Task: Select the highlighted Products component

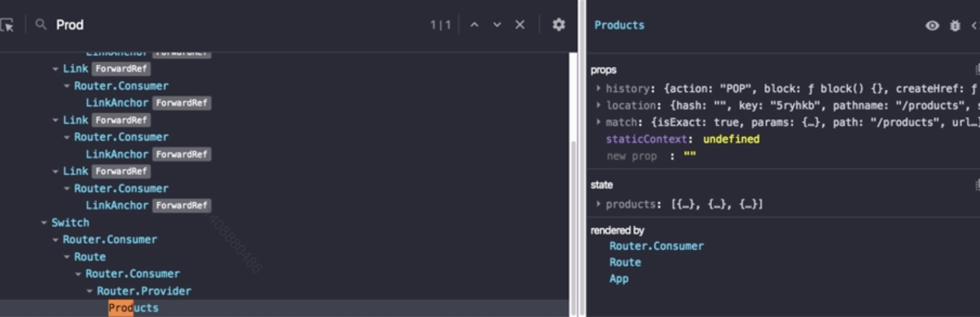Action: point(133,308)
